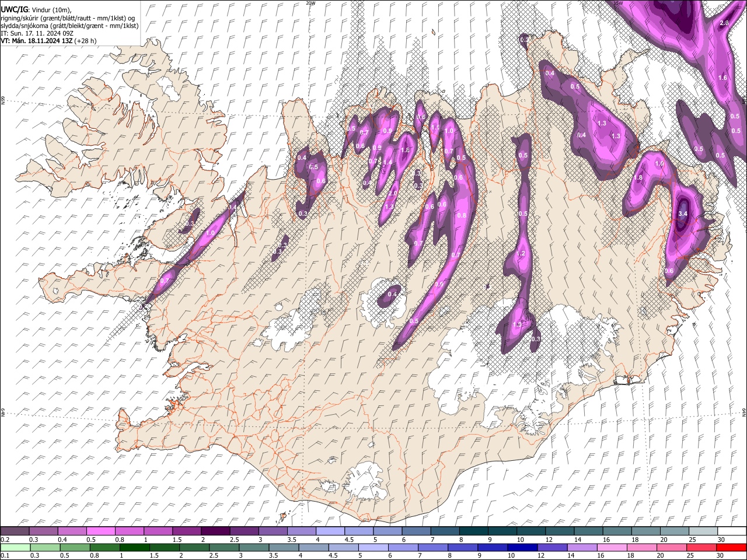Click the 0.7 label on the Snæfellsnes snow band
747x560 pixels.
point(165,281)
